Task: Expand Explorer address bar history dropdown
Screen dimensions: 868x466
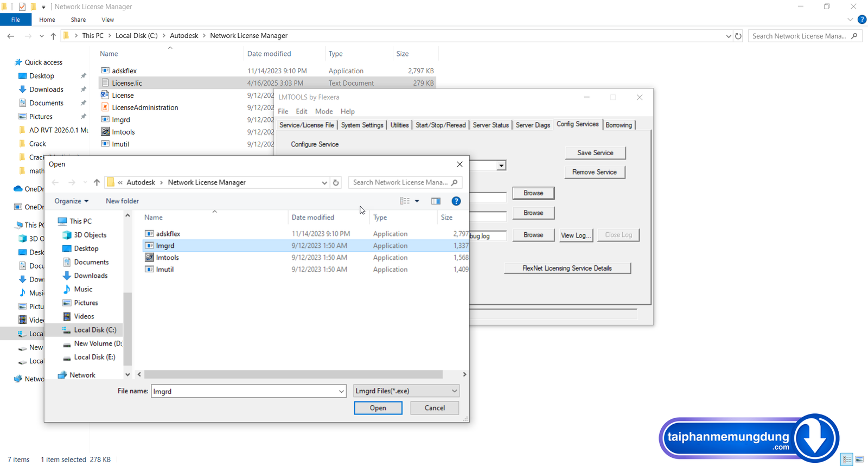Action: click(x=728, y=36)
